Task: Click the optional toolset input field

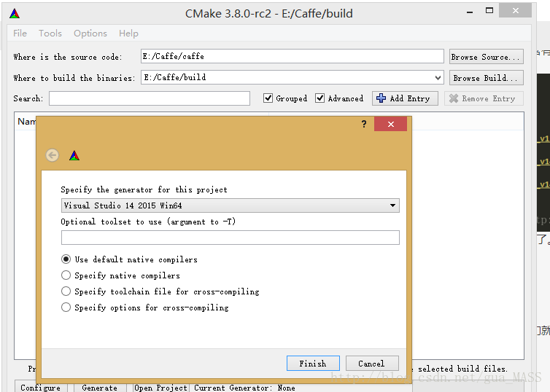Action: [230, 238]
